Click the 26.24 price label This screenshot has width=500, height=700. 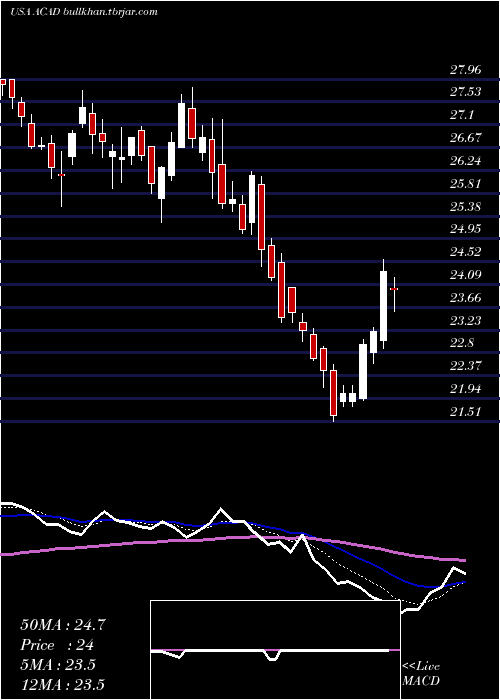point(465,161)
